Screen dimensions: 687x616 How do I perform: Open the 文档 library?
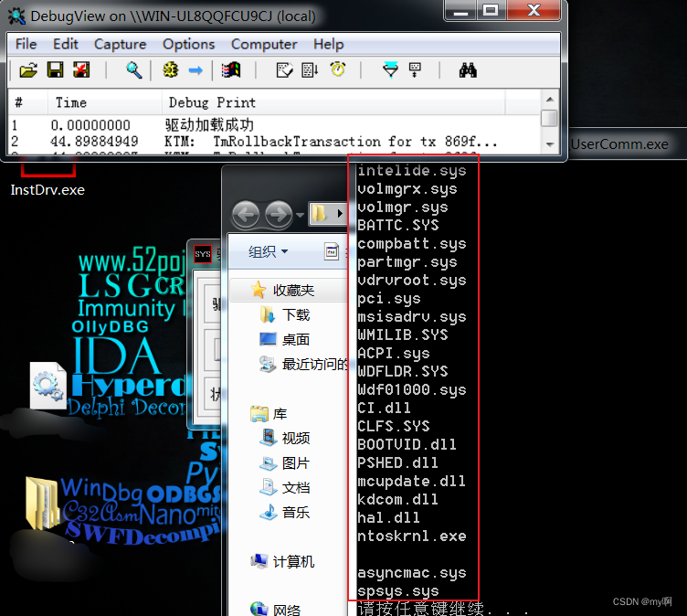click(x=285, y=487)
